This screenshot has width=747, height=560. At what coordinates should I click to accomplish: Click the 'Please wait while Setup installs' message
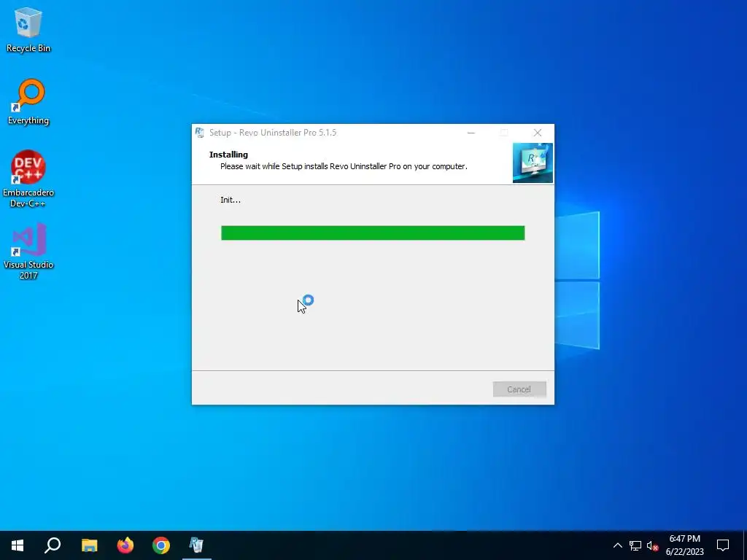344,166
